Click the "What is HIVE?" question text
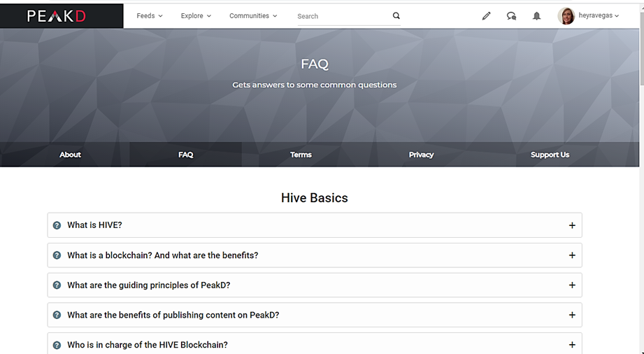 (x=95, y=225)
